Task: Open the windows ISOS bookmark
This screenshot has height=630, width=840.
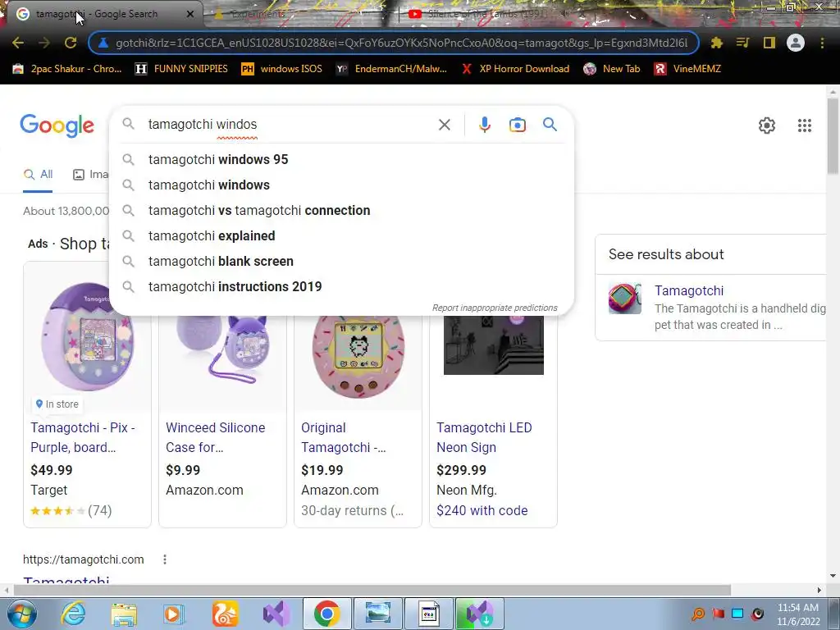Action: click(x=282, y=69)
